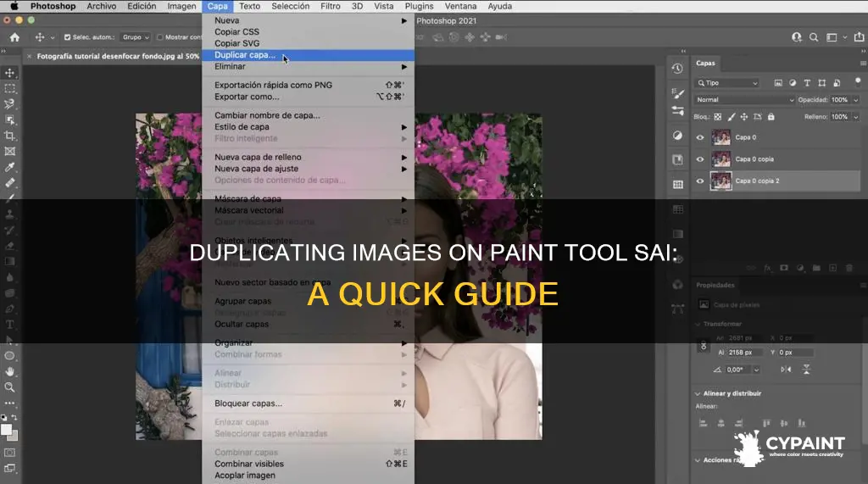868x484 pixels.
Task: Collapse the Alinear y distribuir section
Action: (x=698, y=394)
